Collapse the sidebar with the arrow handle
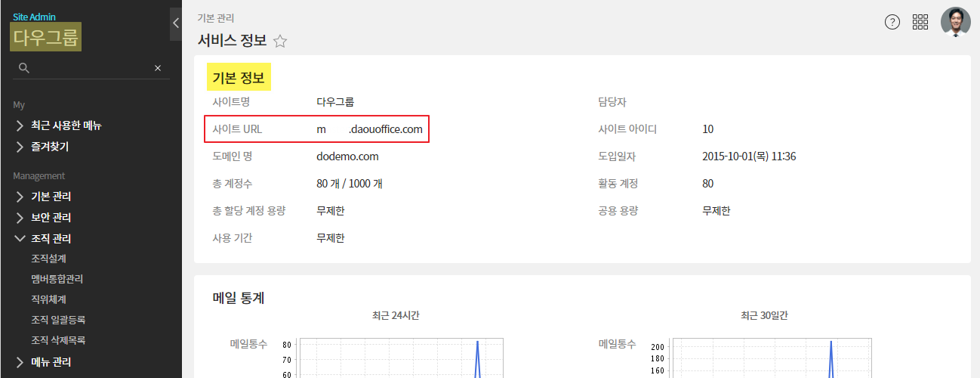This screenshot has height=378, width=980. pos(176,23)
